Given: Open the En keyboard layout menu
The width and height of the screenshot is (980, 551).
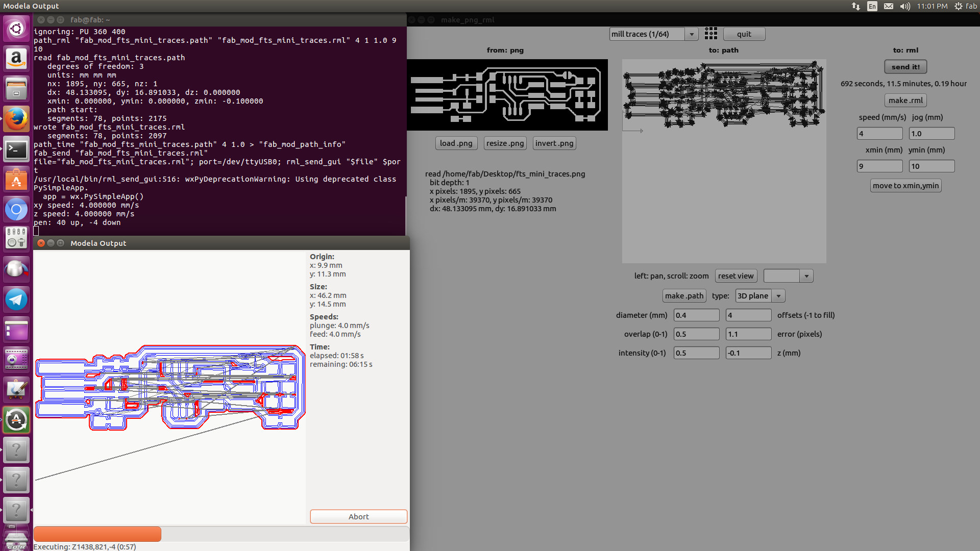Looking at the screenshot, I should tap(872, 6).
